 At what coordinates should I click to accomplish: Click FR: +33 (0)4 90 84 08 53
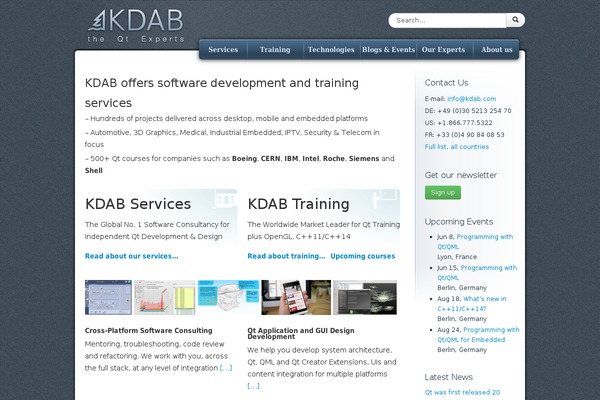(x=465, y=135)
